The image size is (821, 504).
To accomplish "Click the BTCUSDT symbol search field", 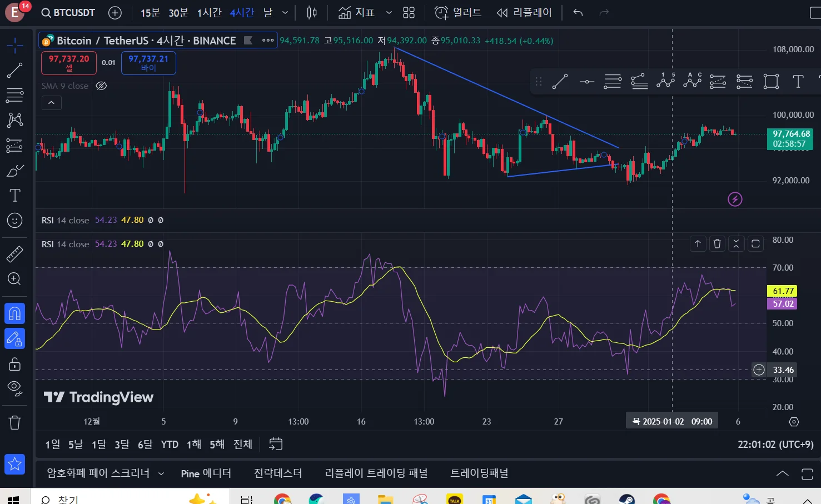I will click(x=68, y=12).
